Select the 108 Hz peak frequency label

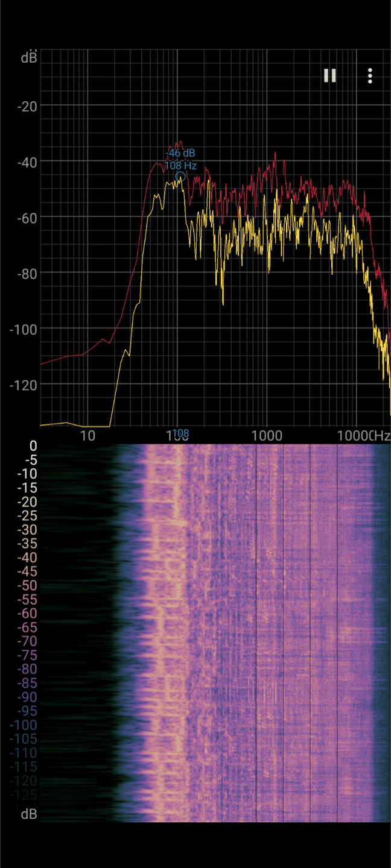(180, 165)
